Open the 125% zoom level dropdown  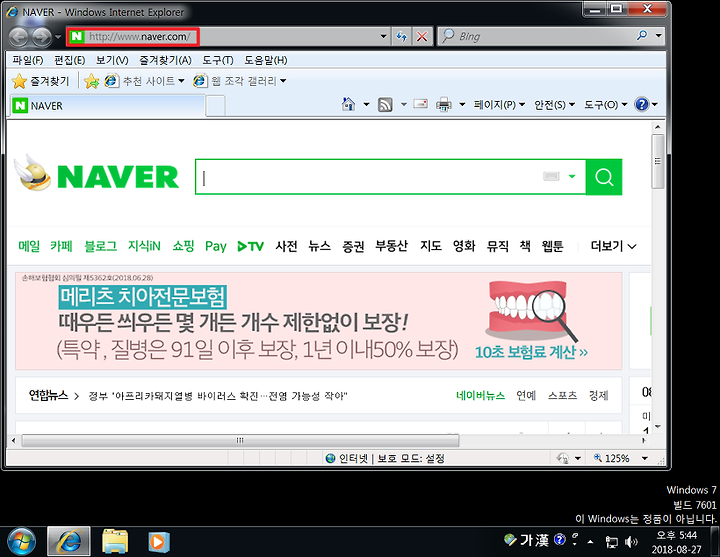(x=645, y=458)
